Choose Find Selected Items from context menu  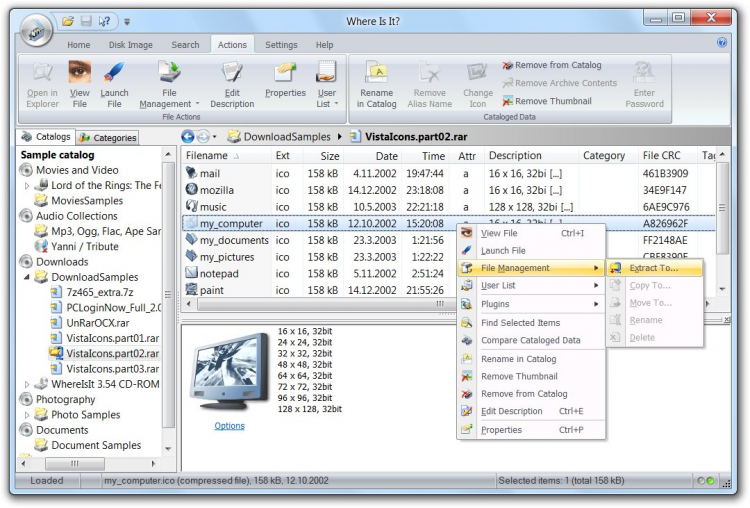520,323
